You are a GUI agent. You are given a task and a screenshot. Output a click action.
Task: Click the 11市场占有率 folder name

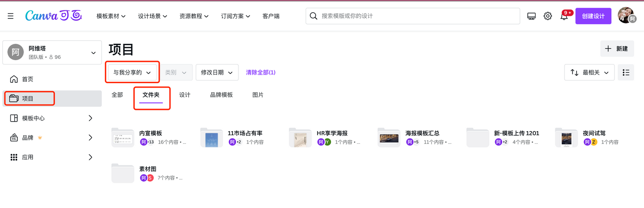[245, 133]
